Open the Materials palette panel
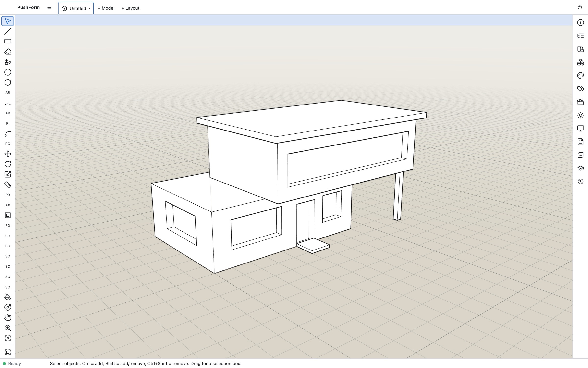Viewport: 588px width, 368px height. click(580, 76)
